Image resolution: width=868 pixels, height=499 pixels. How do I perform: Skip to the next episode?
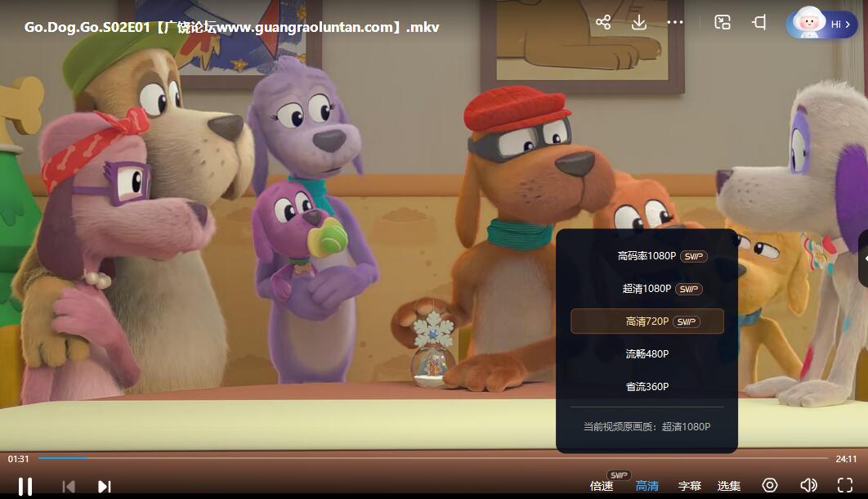coord(104,486)
